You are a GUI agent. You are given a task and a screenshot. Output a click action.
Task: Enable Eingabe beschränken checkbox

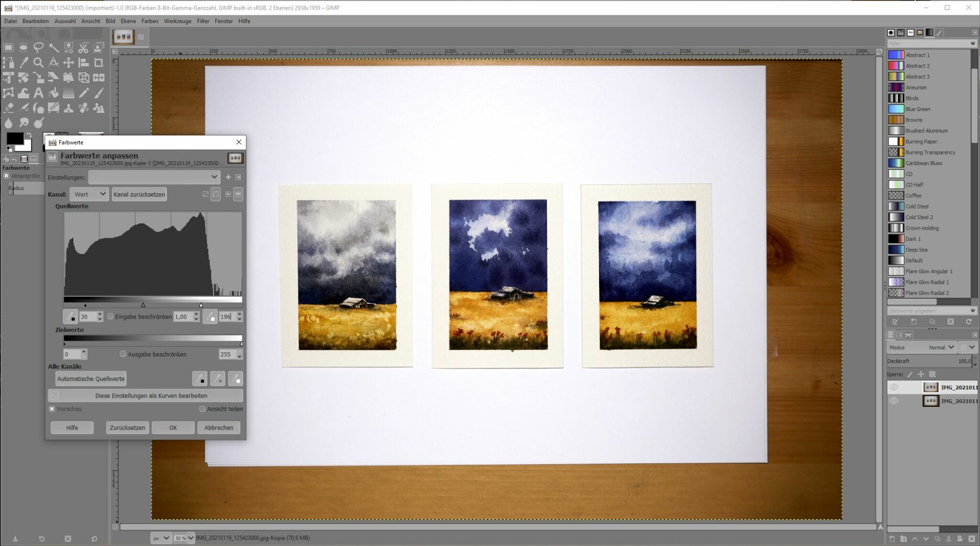pos(111,316)
